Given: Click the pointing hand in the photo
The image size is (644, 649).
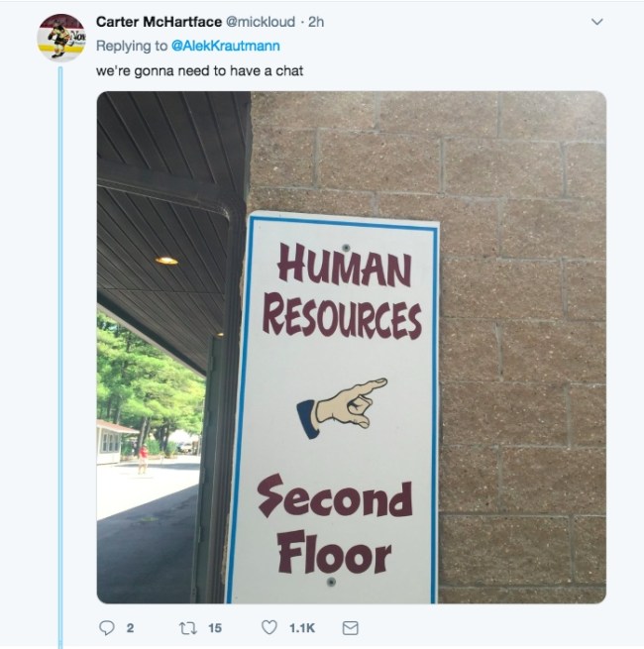Looking at the screenshot, I should click(x=342, y=407).
